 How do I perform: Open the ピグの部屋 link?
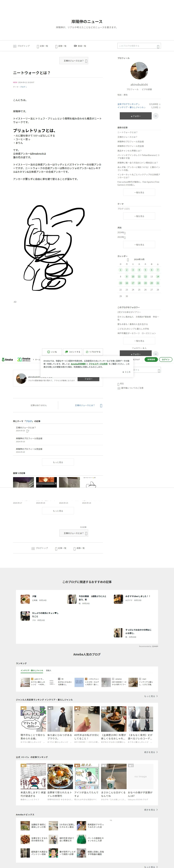pos(147,89)
